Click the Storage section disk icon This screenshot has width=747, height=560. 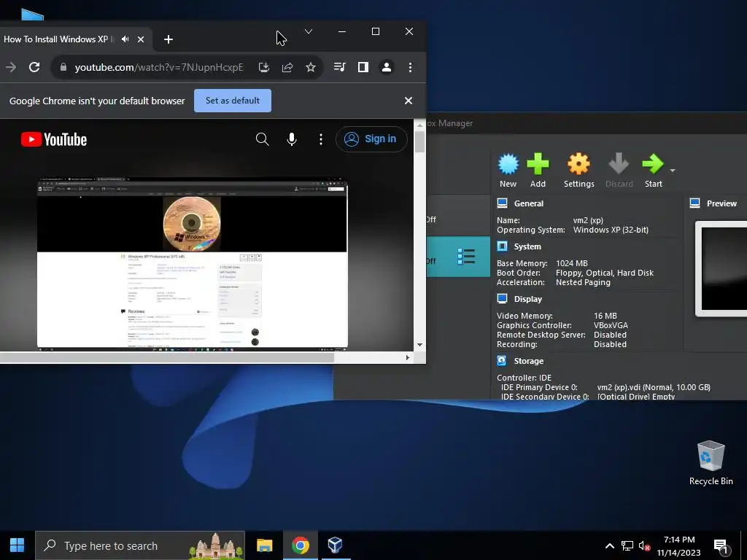(x=502, y=360)
